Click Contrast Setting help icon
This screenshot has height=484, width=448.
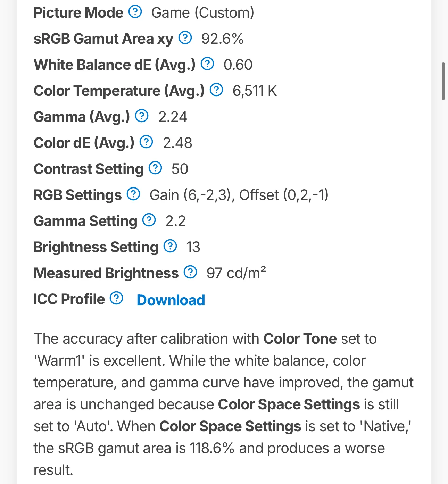pos(155,168)
